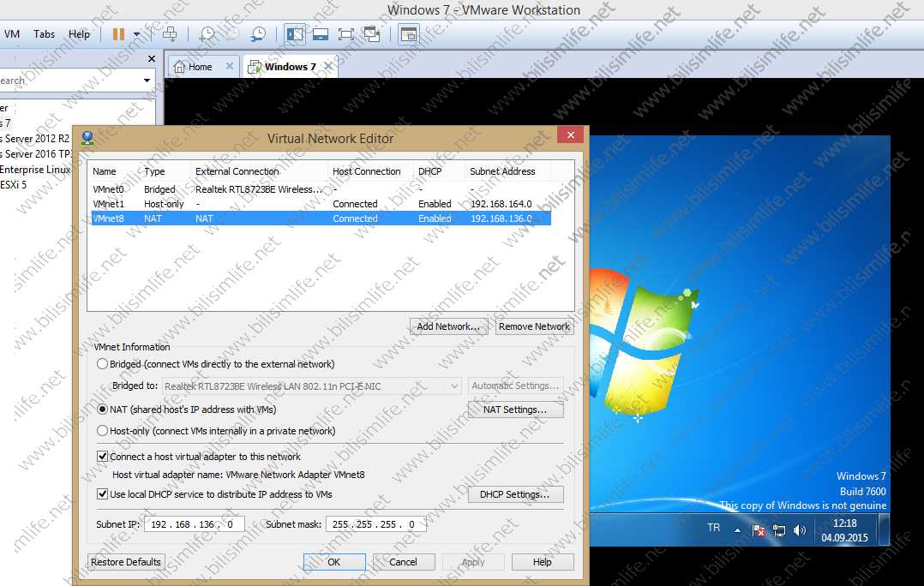The width and height of the screenshot is (924, 586).
Task: Click the TR language indicator in guest taskbar
Action: 714,528
